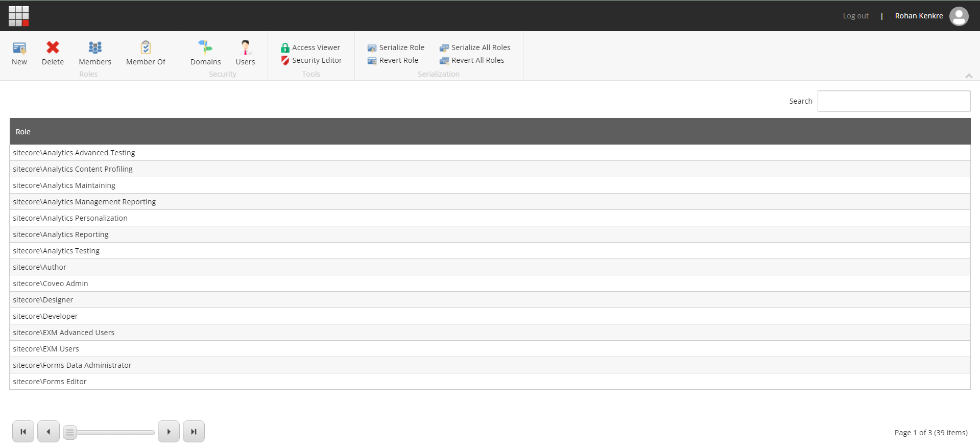Go to the next page of roles

(x=169, y=432)
